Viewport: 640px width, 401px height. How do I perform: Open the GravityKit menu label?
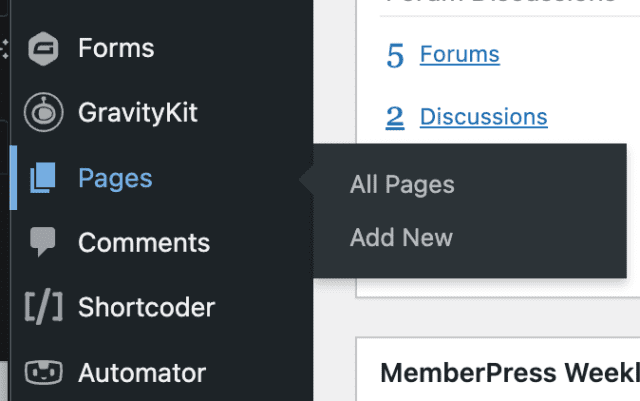coord(138,112)
